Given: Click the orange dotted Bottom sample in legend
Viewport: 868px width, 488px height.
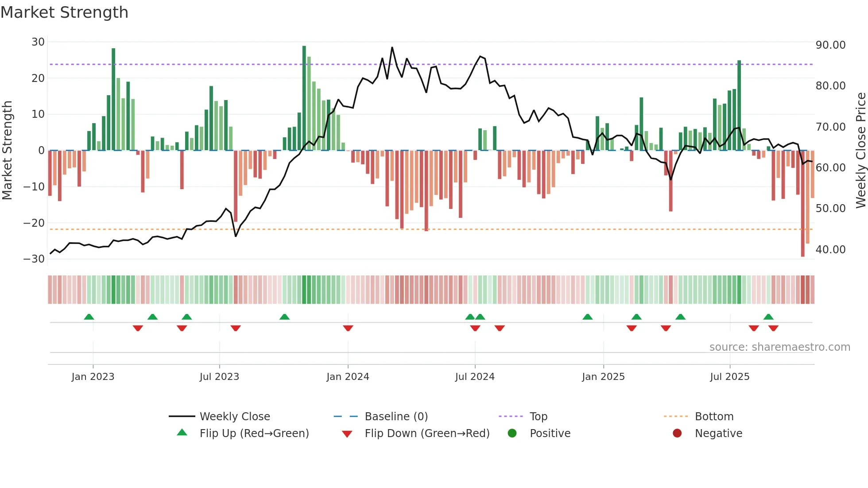Looking at the screenshot, I should pos(676,416).
